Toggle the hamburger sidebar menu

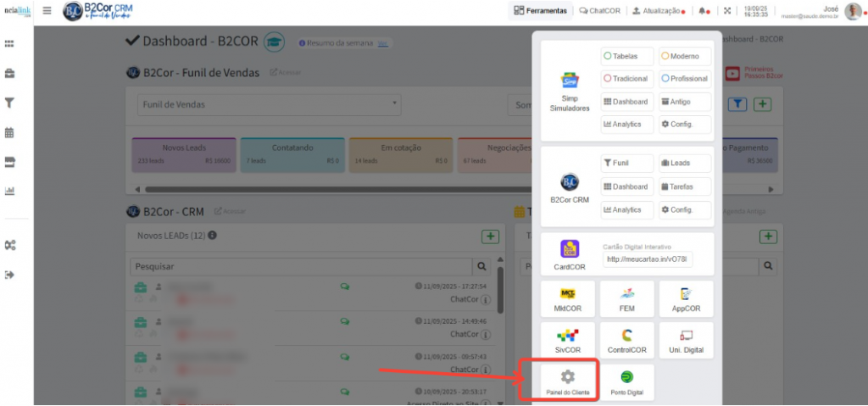(47, 11)
